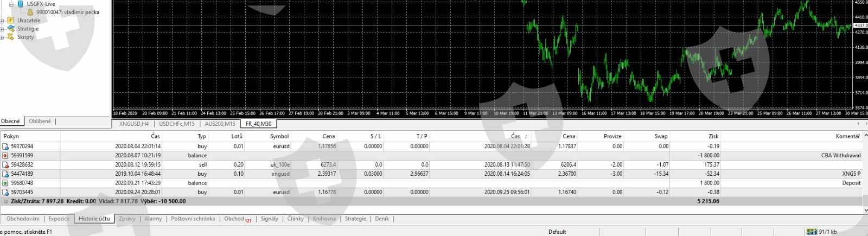The image size is (868, 236).
Task: Click connection status bars icon
Action: point(811,232)
